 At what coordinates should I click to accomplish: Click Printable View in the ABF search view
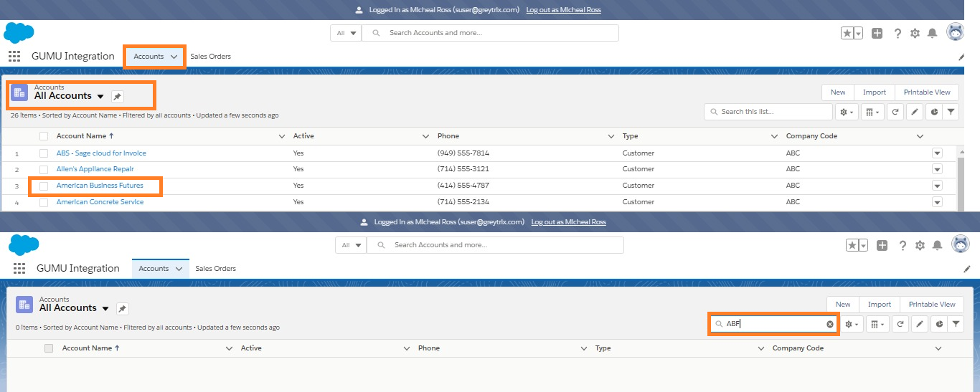tap(932, 305)
